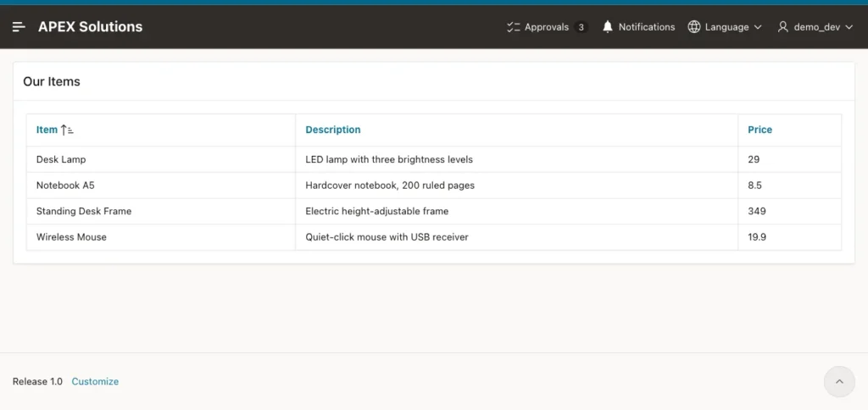Open the demo_dev account menu

(x=815, y=26)
